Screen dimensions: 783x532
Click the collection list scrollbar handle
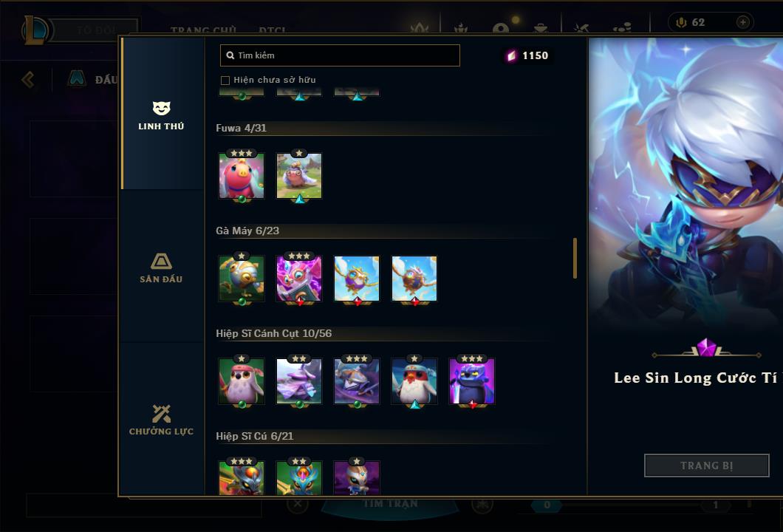click(575, 258)
